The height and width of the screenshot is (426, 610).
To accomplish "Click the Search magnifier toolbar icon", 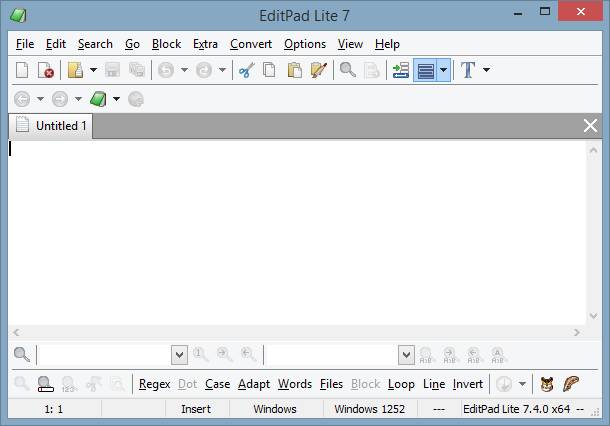I will (x=348, y=70).
